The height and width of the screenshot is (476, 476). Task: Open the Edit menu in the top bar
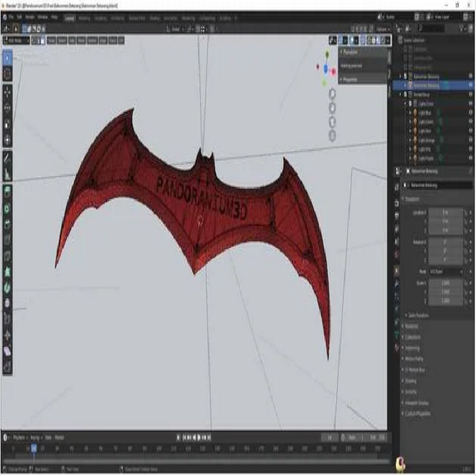[20, 17]
